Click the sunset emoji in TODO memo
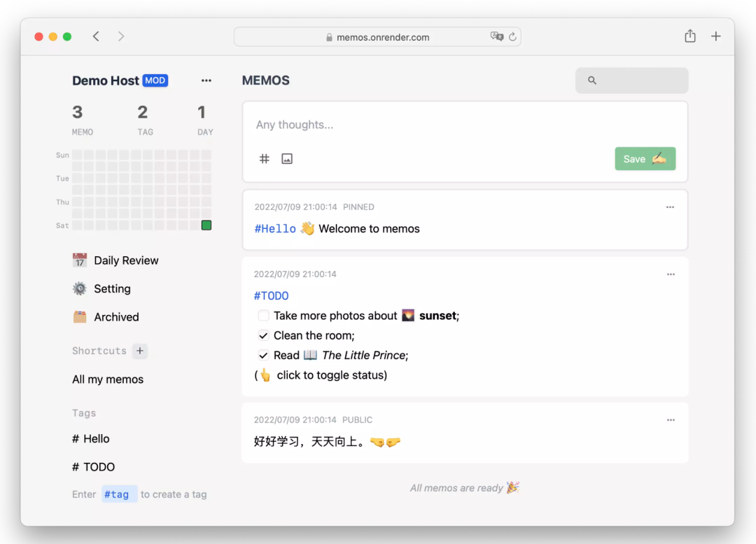 click(x=408, y=315)
